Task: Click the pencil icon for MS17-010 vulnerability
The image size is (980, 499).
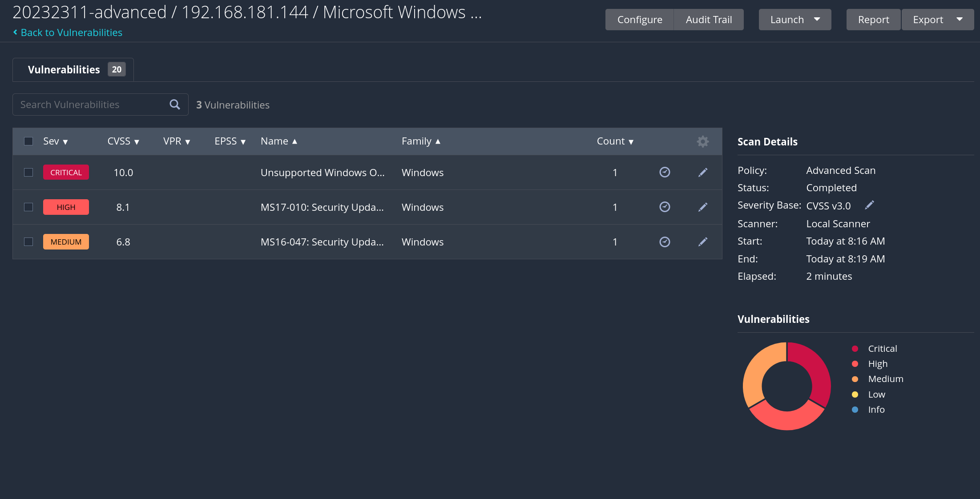Action: coord(702,207)
